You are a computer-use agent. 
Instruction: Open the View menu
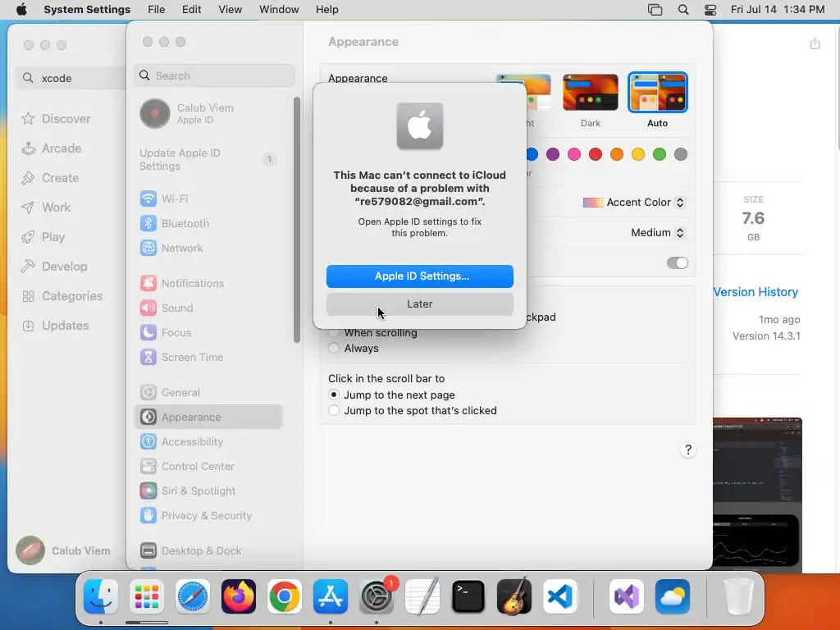point(230,10)
